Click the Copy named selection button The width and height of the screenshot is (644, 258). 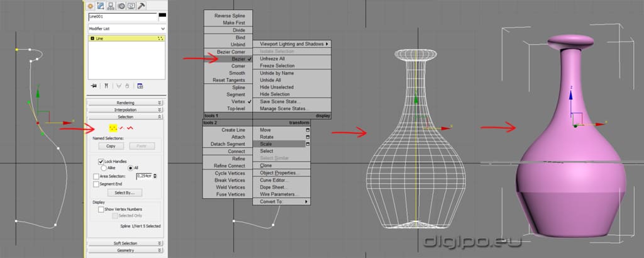111,146
